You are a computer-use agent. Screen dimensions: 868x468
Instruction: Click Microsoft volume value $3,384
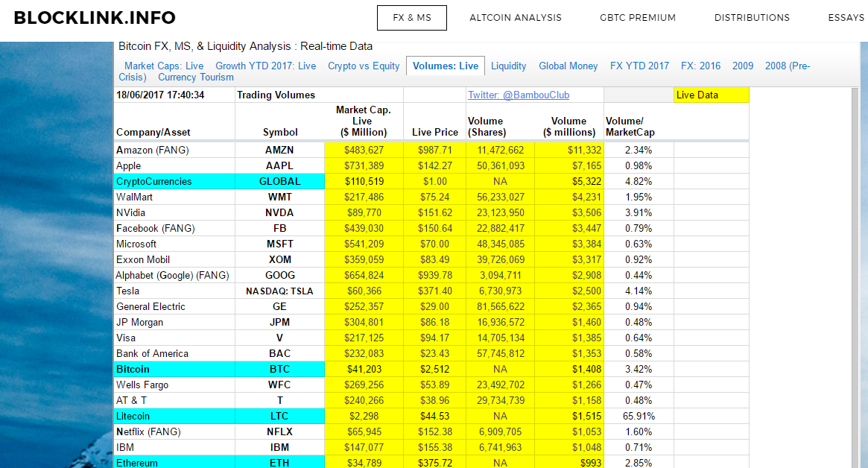(569, 244)
